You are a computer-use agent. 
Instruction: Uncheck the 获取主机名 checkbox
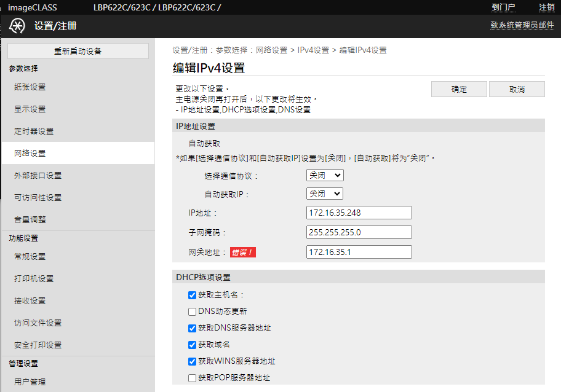tap(192, 295)
